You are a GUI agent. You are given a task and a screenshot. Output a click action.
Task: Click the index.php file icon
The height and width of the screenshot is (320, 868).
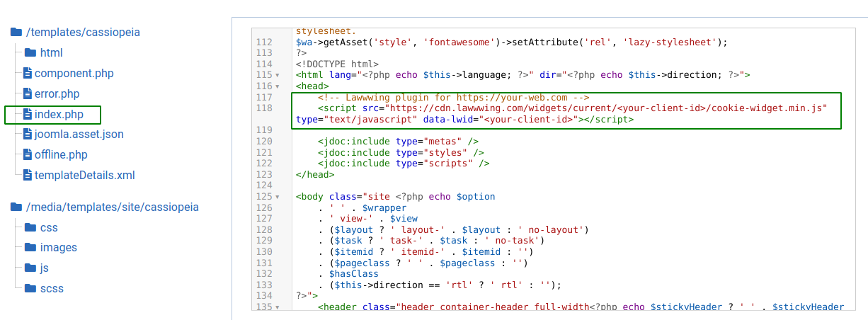[x=28, y=114]
